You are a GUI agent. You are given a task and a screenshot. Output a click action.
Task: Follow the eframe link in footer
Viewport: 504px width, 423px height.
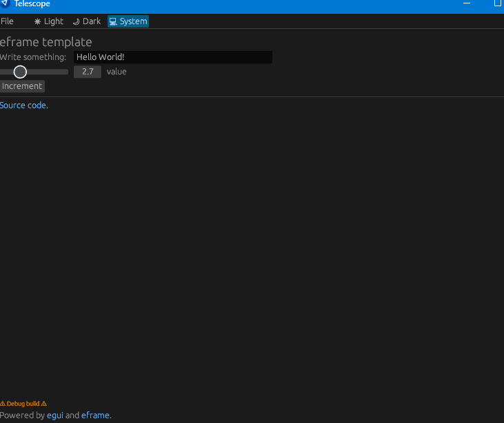click(95, 415)
